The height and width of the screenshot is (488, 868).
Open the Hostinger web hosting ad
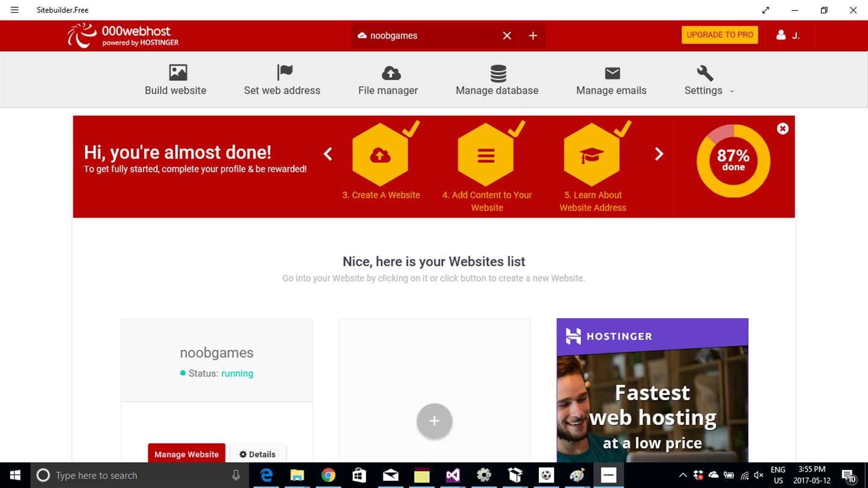click(x=652, y=390)
